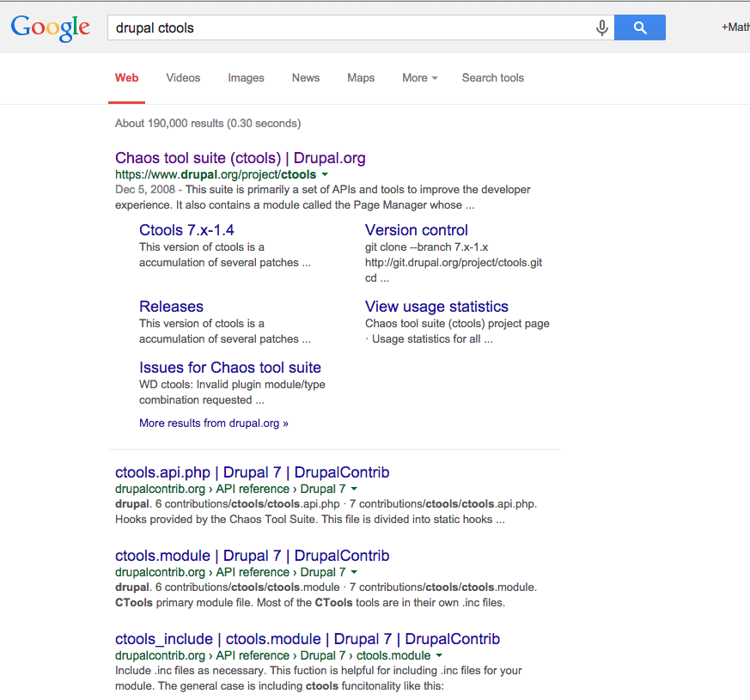Click 'WD ctools: Invalid plugin module/type' snippet
This screenshot has height=700, width=750.
(232, 385)
